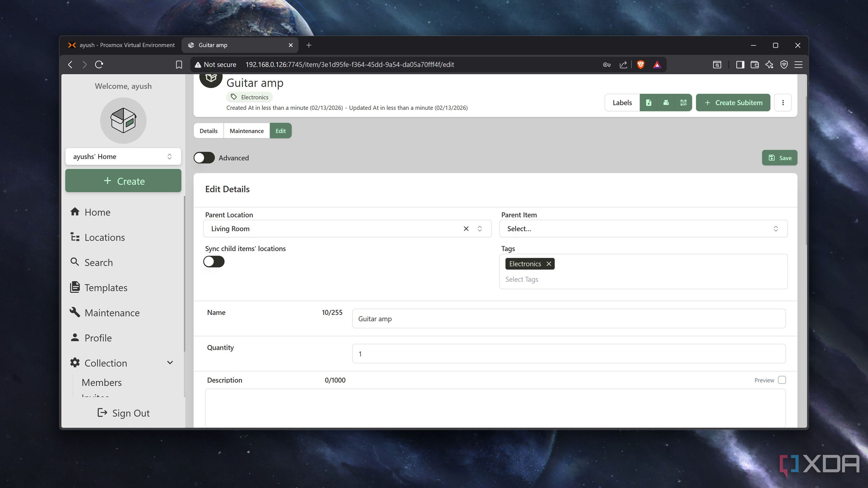The height and width of the screenshot is (488, 868).
Task: Open a new browser tab with plus
Action: pyautogui.click(x=309, y=45)
